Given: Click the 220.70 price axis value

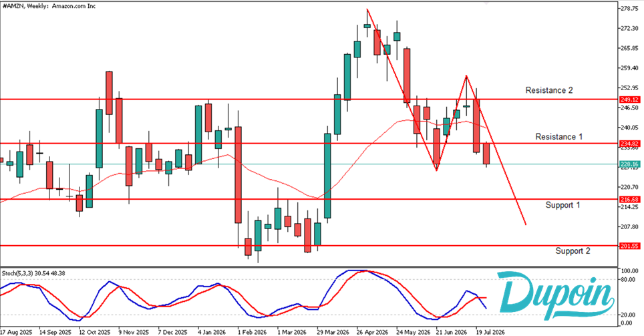Looking at the screenshot, I should tap(629, 187).
